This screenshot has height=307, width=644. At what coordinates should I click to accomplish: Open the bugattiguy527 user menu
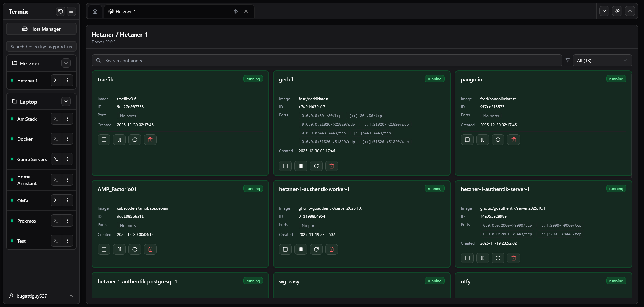pos(41,296)
